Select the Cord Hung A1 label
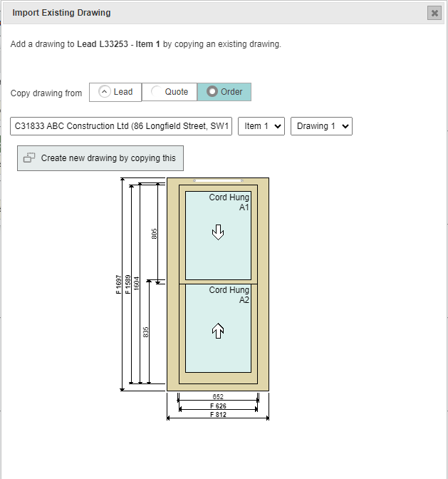The image size is (448, 479). pos(229,202)
